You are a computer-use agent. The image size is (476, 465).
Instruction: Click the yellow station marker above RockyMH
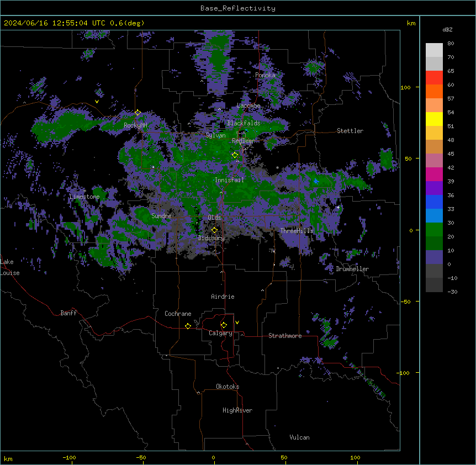[137, 113]
